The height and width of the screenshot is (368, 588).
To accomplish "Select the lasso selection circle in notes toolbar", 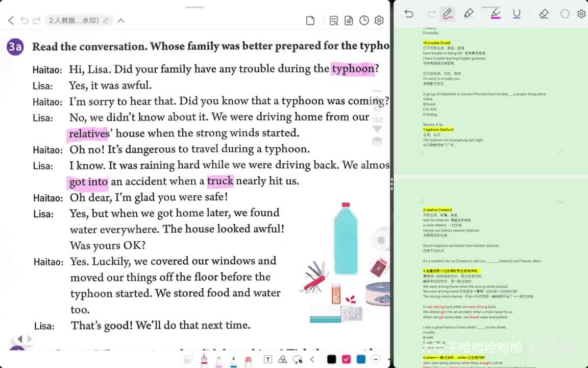I will 565,14.
